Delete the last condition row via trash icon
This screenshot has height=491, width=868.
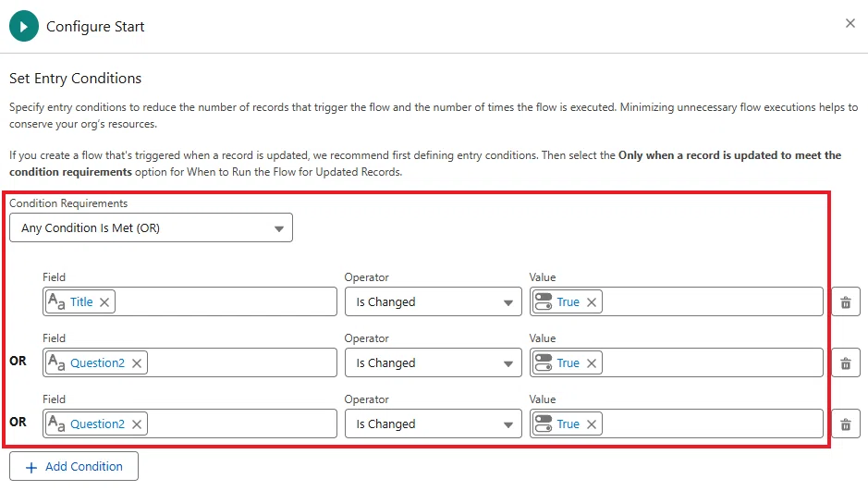click(x=845, y=424)
